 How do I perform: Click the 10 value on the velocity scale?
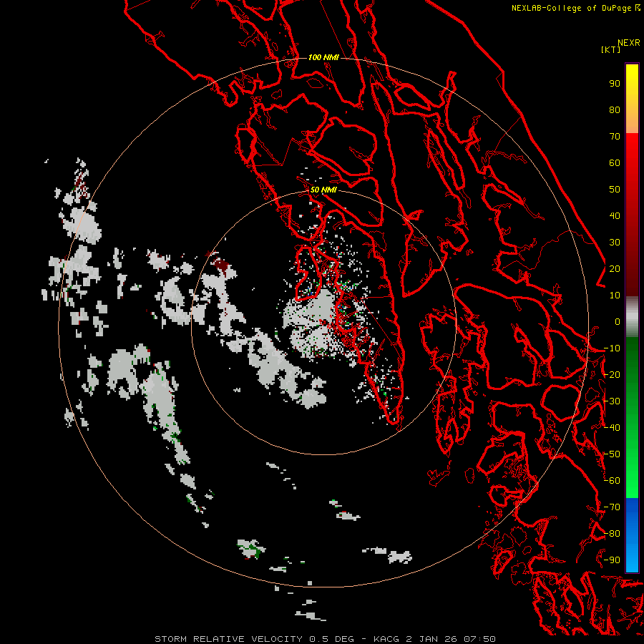(x=615, y=296)
